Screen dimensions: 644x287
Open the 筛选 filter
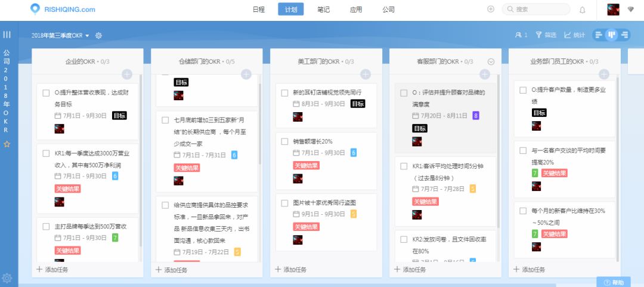(546, 35)
